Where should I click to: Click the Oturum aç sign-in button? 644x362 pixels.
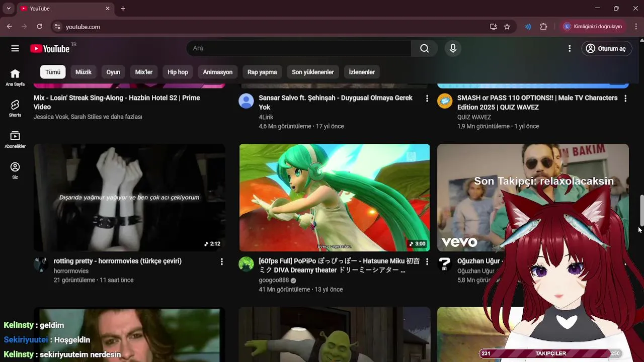pyautogui.click(x=607, y=48)
